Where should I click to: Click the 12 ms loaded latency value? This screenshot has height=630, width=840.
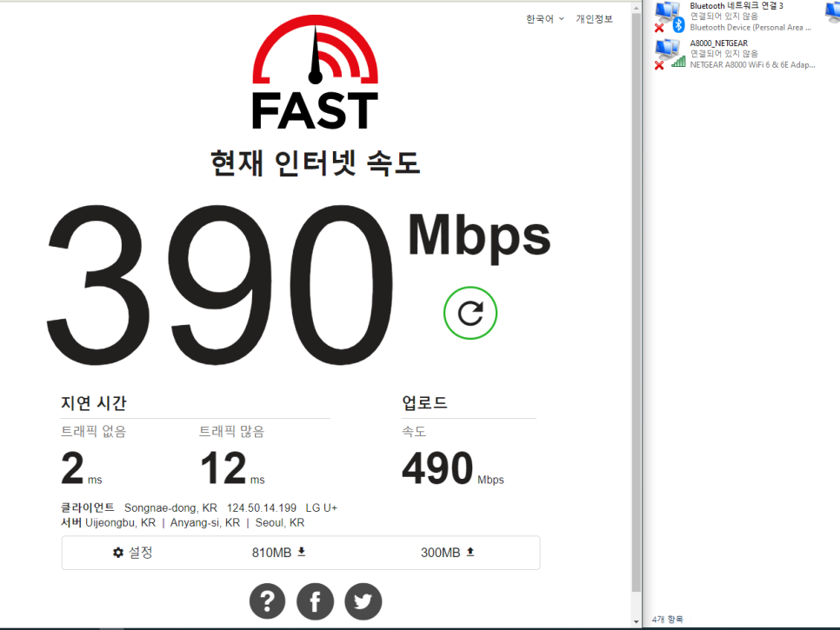pyautogui.click(x=223, y=469)
